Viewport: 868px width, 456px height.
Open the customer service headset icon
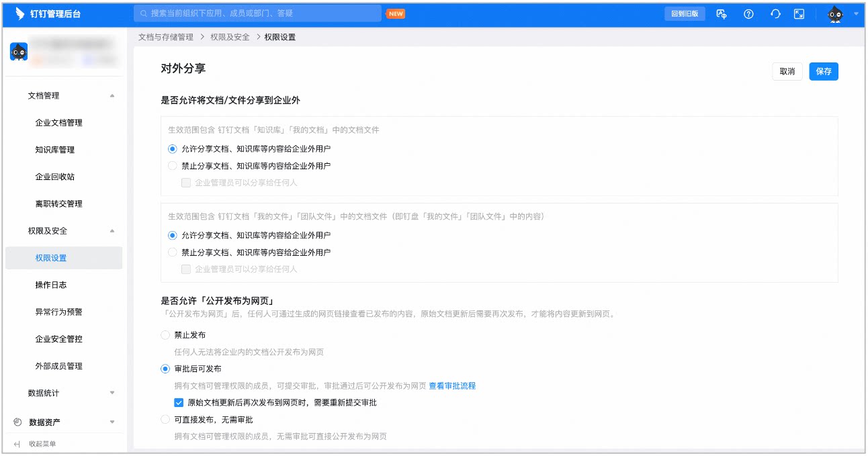[775, 13]
